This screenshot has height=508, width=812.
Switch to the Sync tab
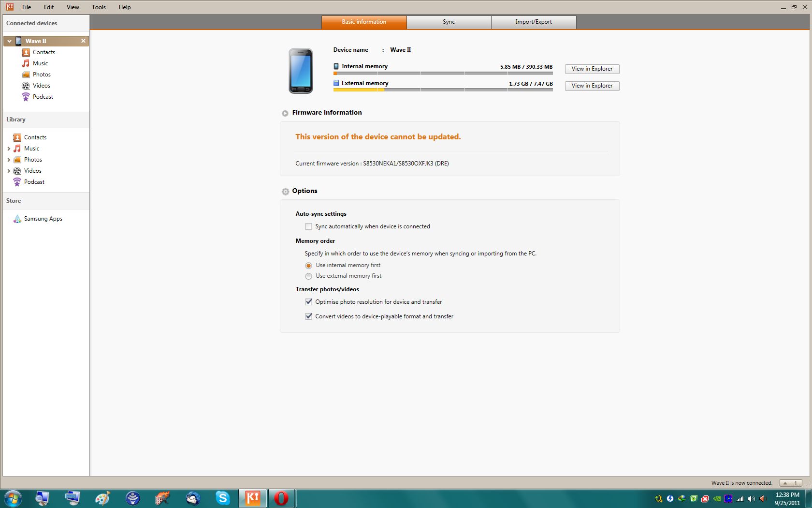(449, 22)
